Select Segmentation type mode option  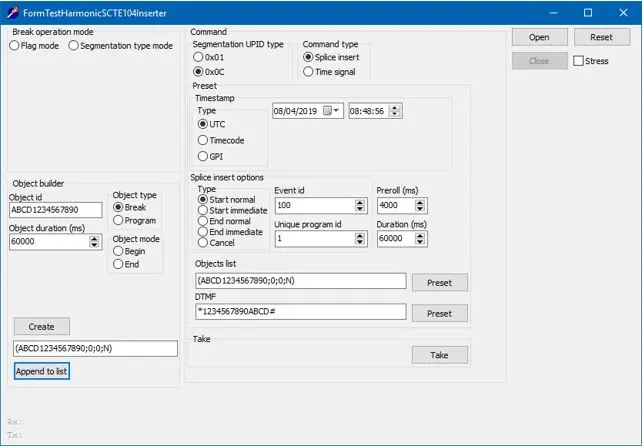pyautogui.click(x=74, y=45)
